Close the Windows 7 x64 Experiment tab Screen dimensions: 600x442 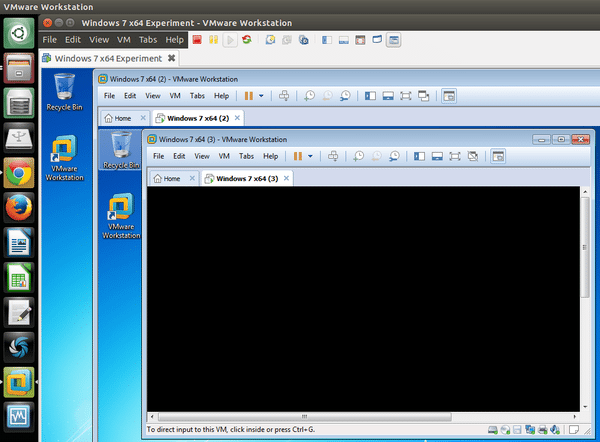171,58
